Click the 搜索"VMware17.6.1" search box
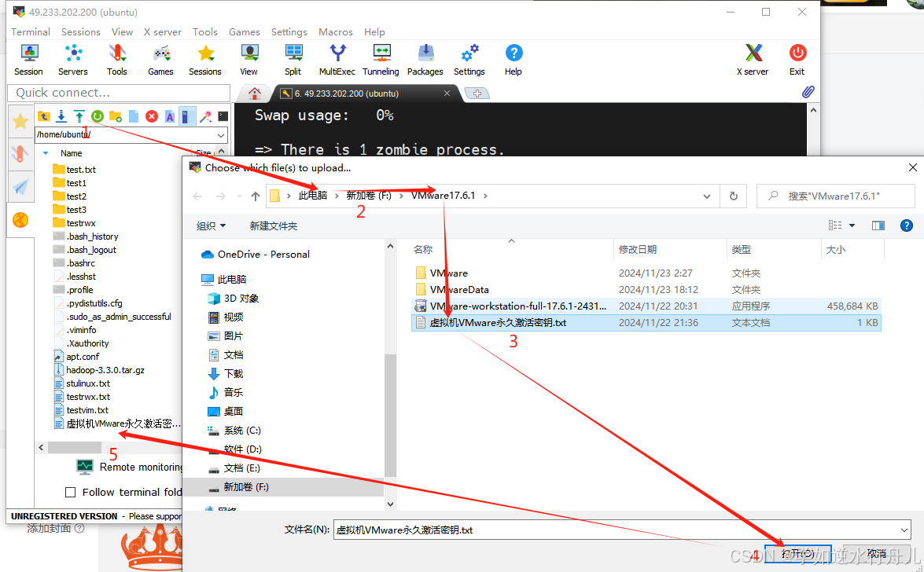The image size is (924, 572). [x=836, y=196]
